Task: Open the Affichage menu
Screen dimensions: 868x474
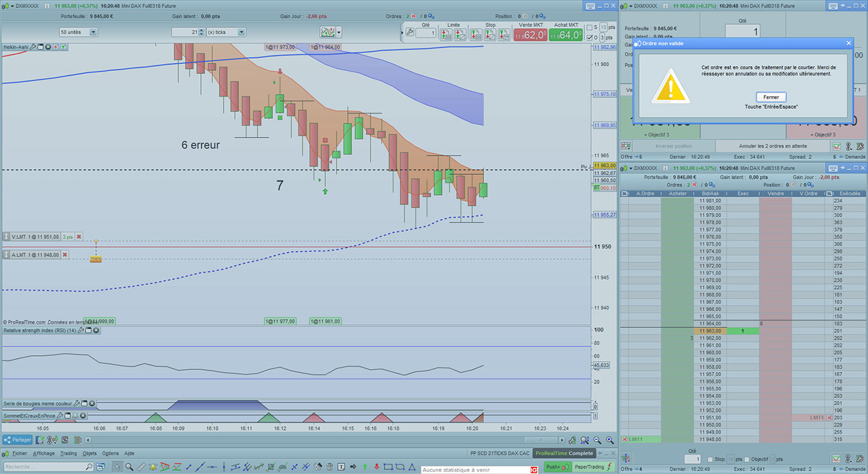Action: coord(44,453)
